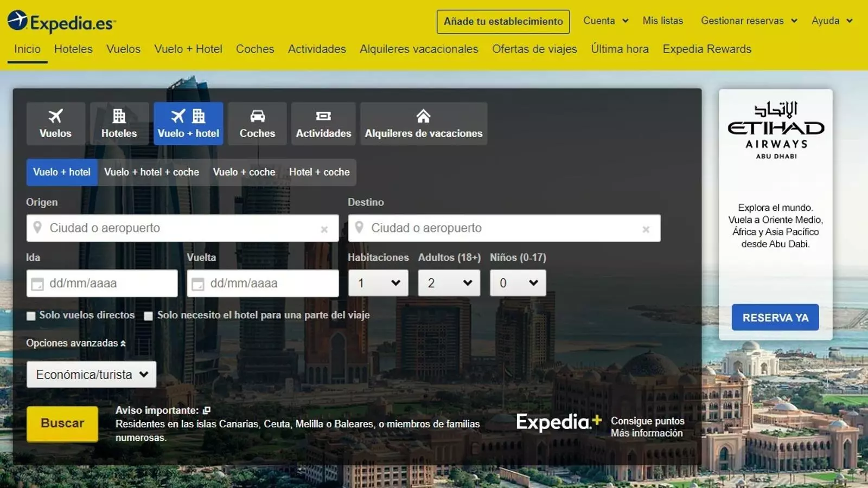The height and width of the screenshot is (488, 868).
Task: Open the Económica/turista class dropdown
Action: tap(91, 375)
